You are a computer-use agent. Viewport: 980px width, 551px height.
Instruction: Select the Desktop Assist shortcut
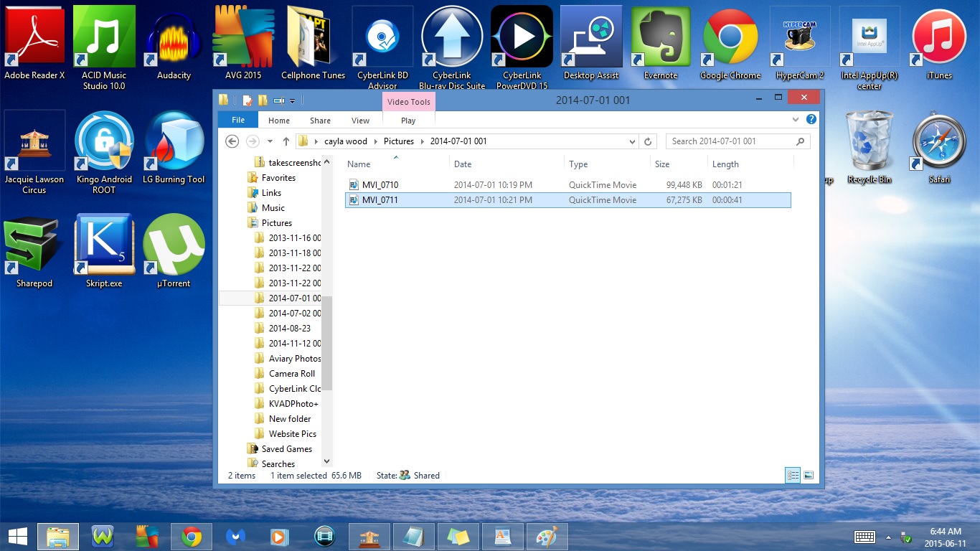[591, 43]
